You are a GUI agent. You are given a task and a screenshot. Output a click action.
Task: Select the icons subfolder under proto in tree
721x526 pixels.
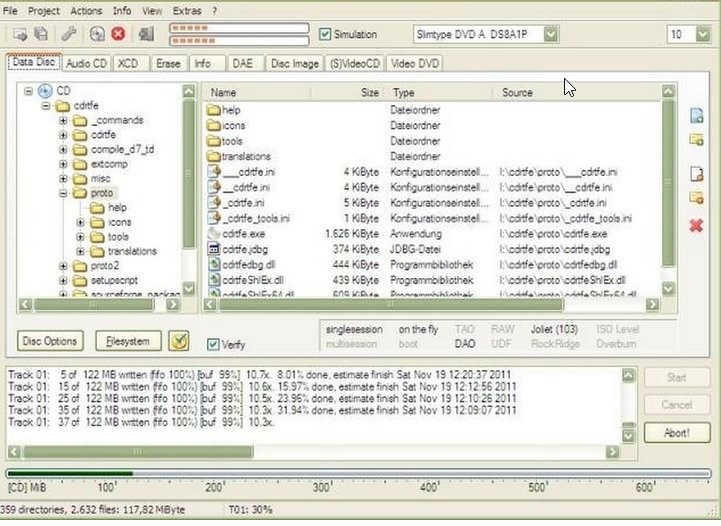120,222
